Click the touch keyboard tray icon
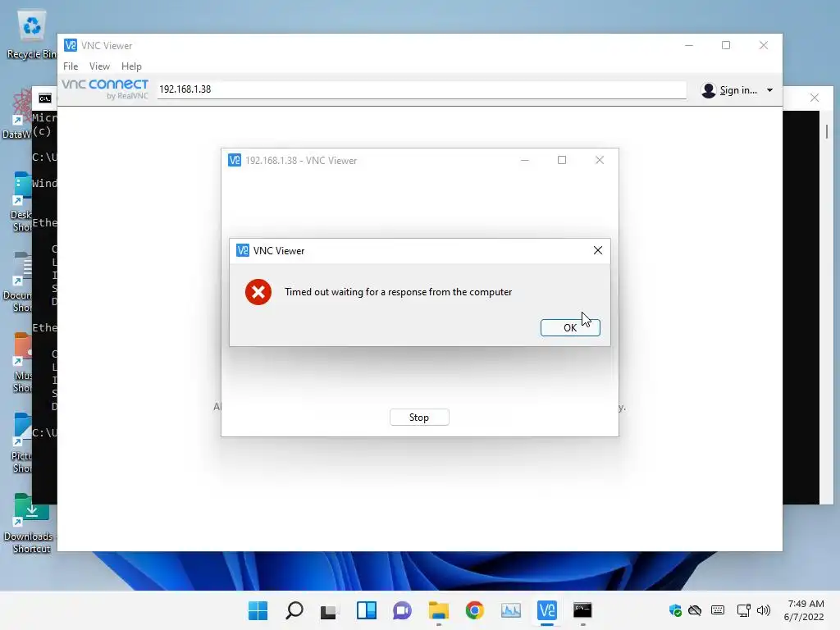This screenshot has width=840, height=630. [718, 610]
